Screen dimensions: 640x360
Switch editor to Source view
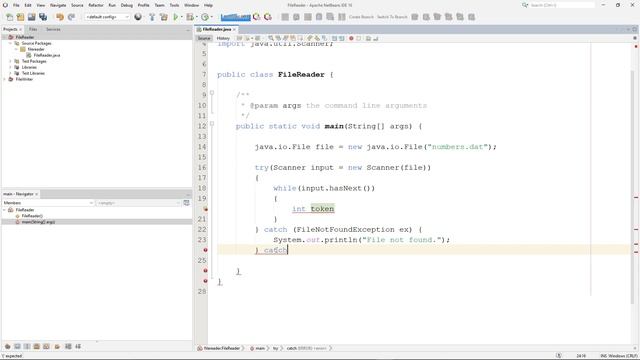[x=204, y=38]
